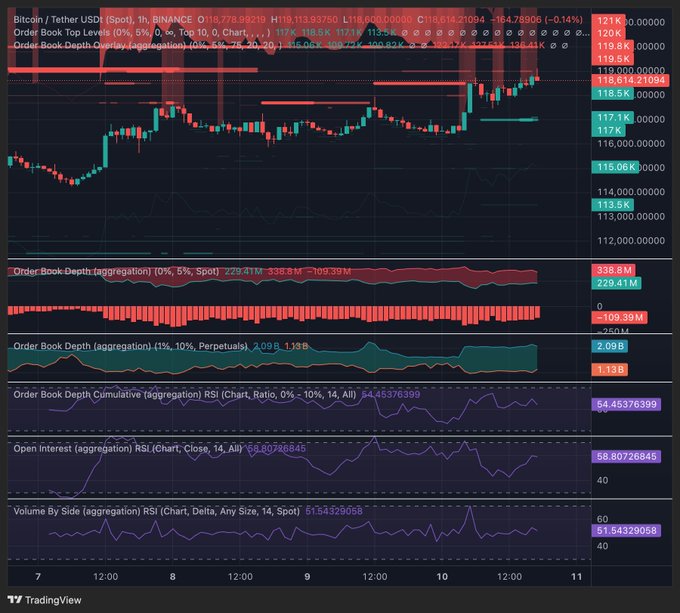Click the TradingView logo icon

pyautogui.click(x=17, y=600)
